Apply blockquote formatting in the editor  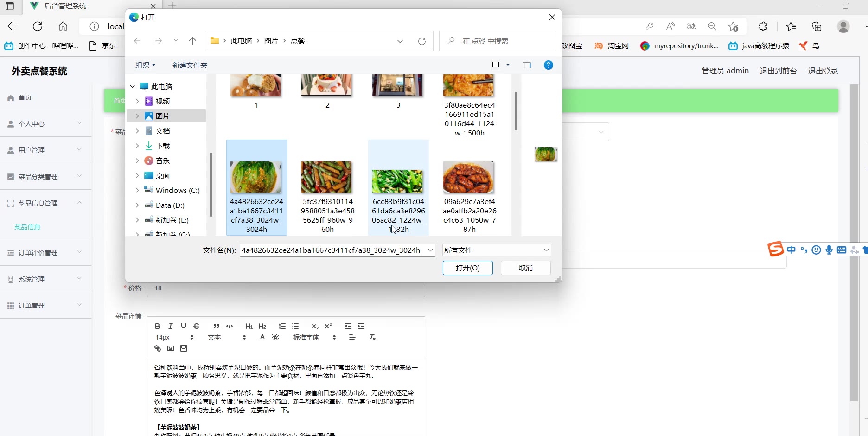(216, 326)
